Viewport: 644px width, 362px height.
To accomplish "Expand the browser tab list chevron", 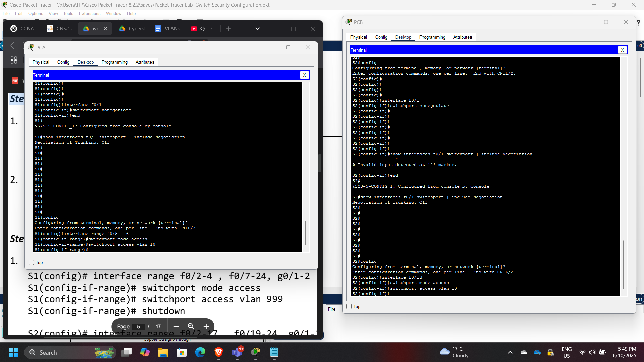I will (x=257, y=29).
